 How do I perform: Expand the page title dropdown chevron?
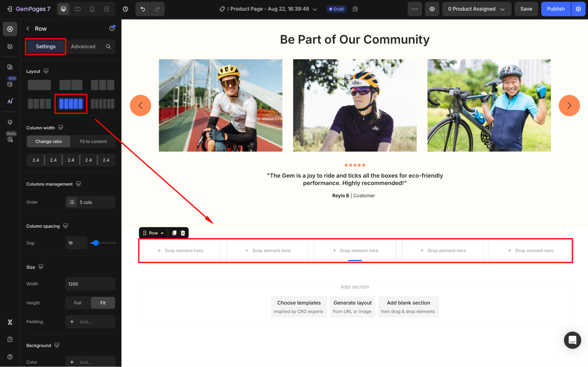click(315, 9)
